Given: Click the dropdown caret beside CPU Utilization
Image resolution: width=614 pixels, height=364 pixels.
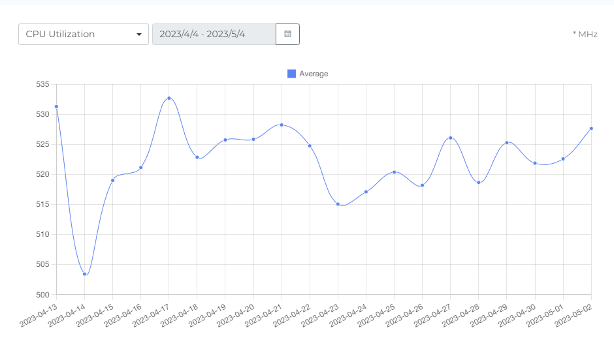Looking at the screenshot, I should (139, 35).
